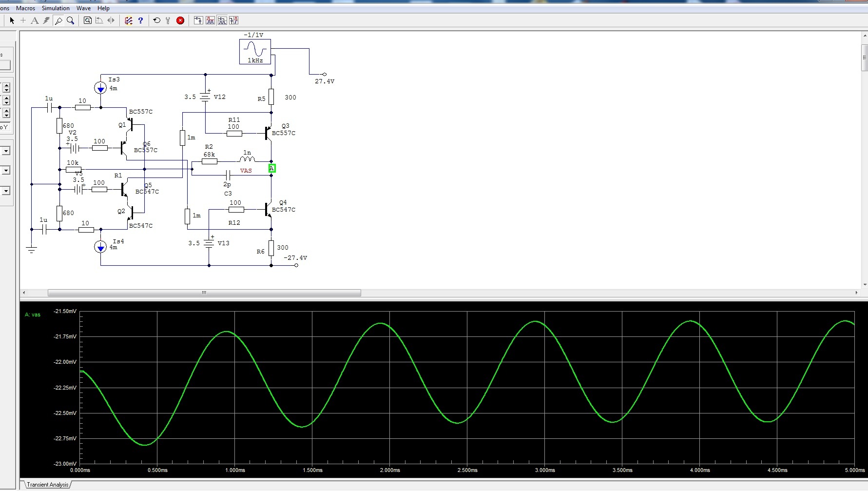The height and width of the screenshot is (491, 868).
Task: Click the 'A: vas' trace label
Action: pos(33,314)
